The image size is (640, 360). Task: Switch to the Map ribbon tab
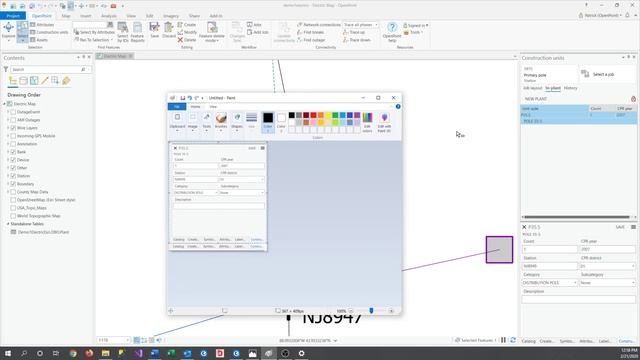point(66,16)
